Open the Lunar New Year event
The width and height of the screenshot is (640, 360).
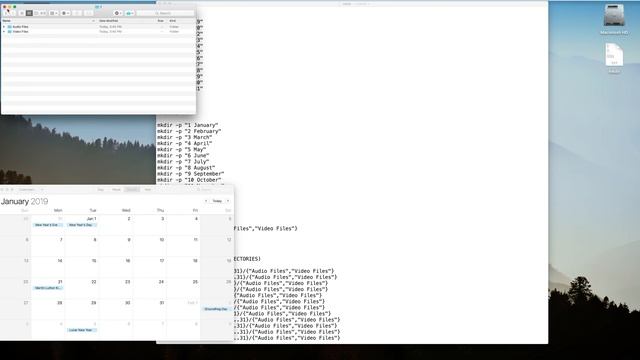tap(81, 330)
